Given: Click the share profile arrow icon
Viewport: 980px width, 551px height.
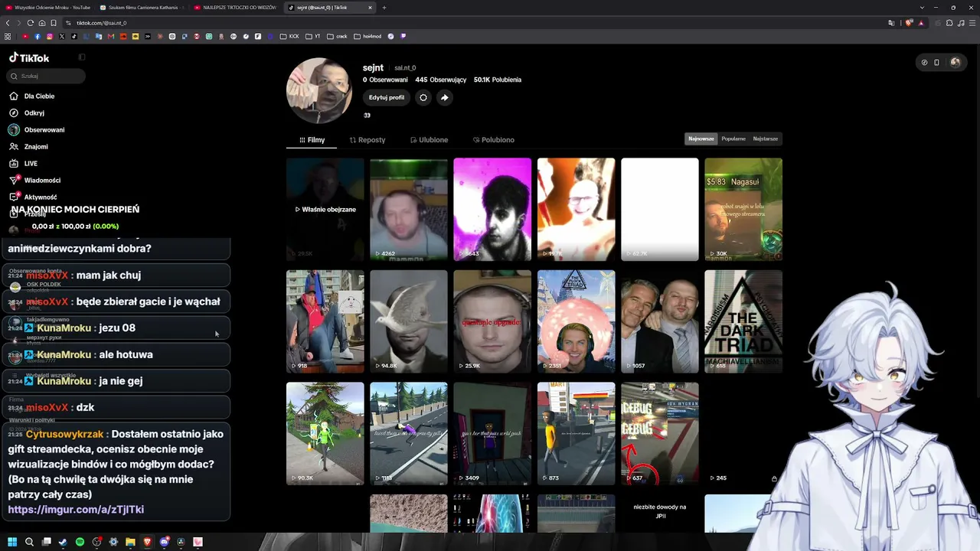Looking at the screenshot, I should [445, 97].
